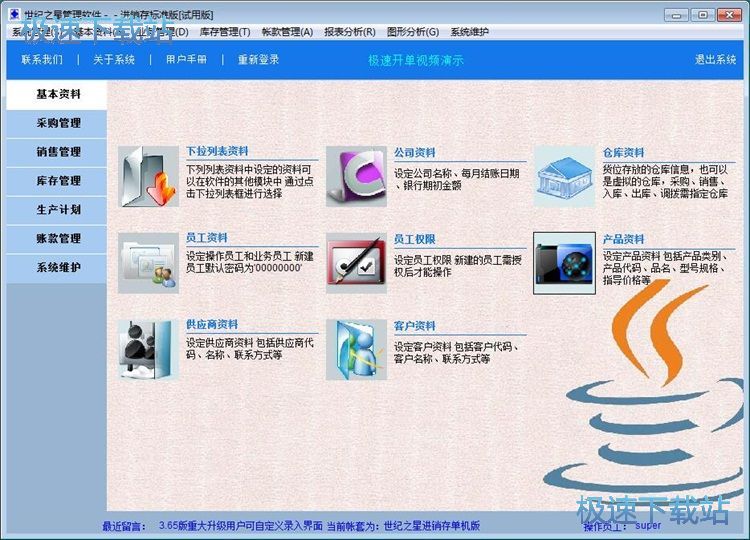Open the 用户手册 link
The image size is (750, 540).
click(x=186, y=60)
